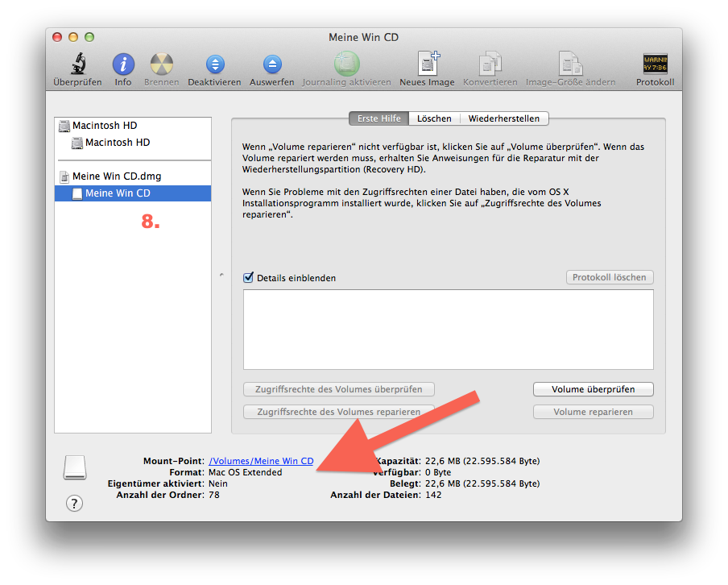Open the /Volumes/Meine Win CD link
Viewport: 728px width, 585px height.
click(261, 461)
